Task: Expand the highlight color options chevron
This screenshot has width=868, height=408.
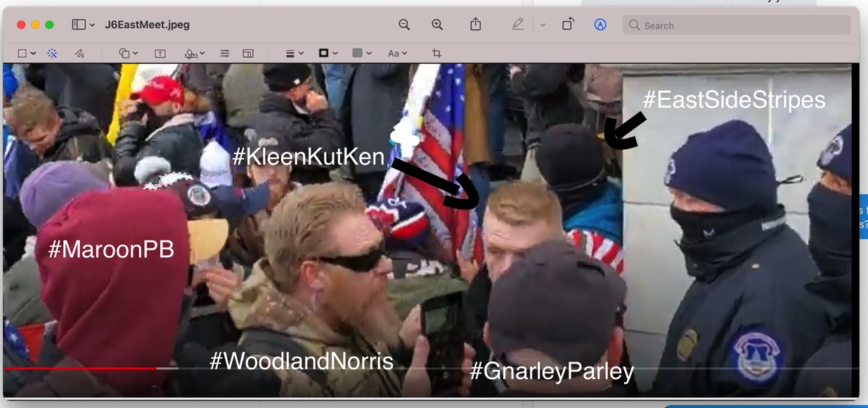Action: coord(543,25)
